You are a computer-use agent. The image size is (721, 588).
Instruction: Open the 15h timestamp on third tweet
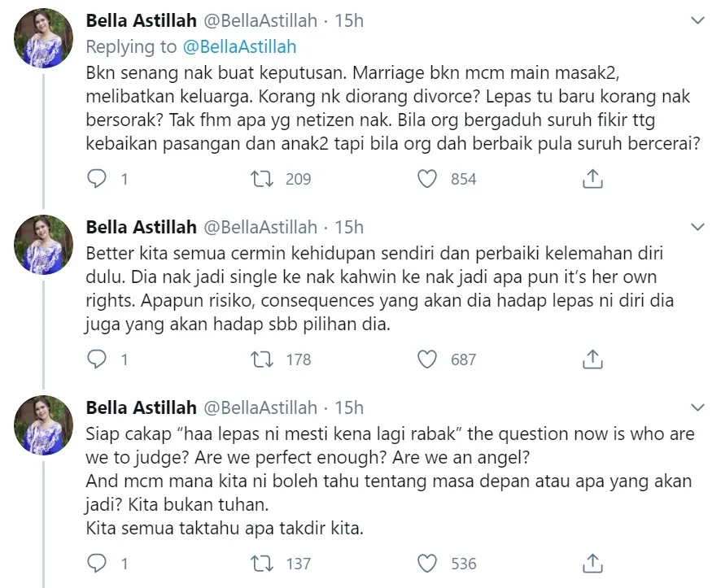click(x=349, y=407)
